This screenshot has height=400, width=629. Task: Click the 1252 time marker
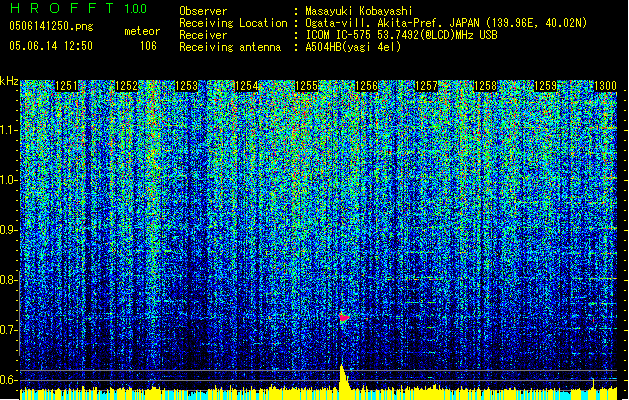[126, 86]
